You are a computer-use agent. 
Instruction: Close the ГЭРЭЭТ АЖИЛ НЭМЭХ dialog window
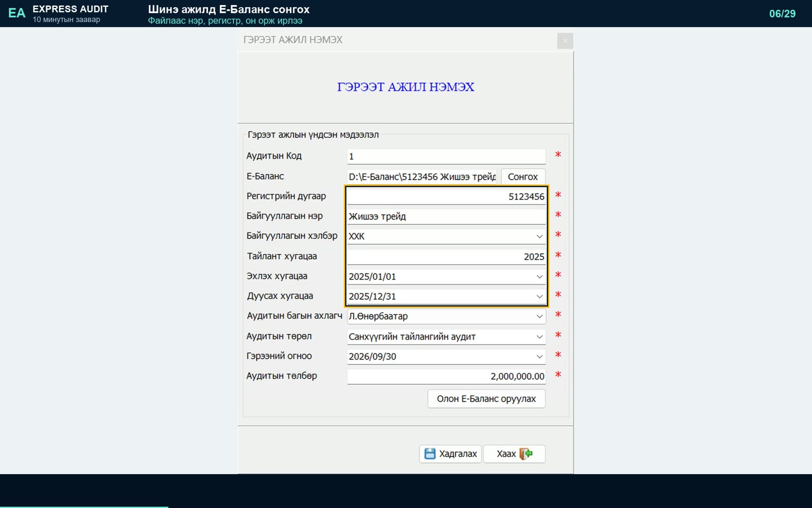coord(565,41)
